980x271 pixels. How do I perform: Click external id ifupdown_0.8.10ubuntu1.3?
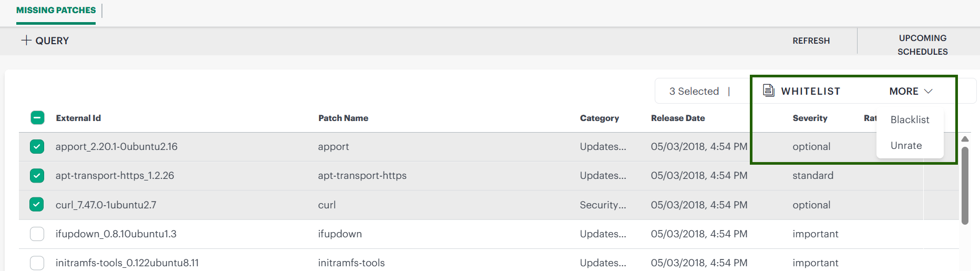(116, 234)
